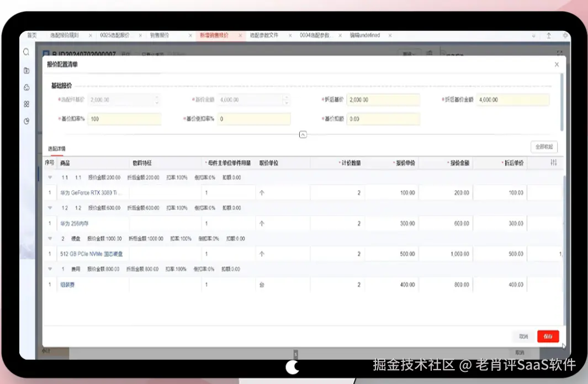Switch to the 选配报价规则 tab

(x=65, y=35)
